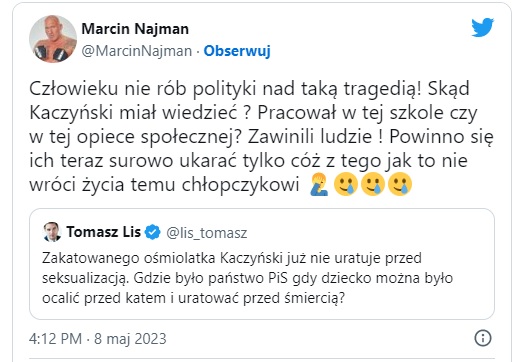This screenshot has width=513, height=362.
Task: Click the verified badge beside Tomasz Lis
Action: (153, 232)
